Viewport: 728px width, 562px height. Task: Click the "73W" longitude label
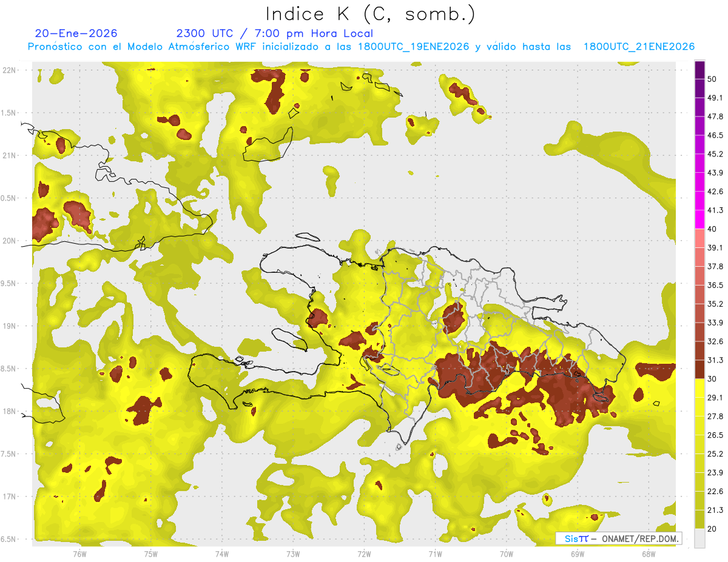[x=293, y=554]
